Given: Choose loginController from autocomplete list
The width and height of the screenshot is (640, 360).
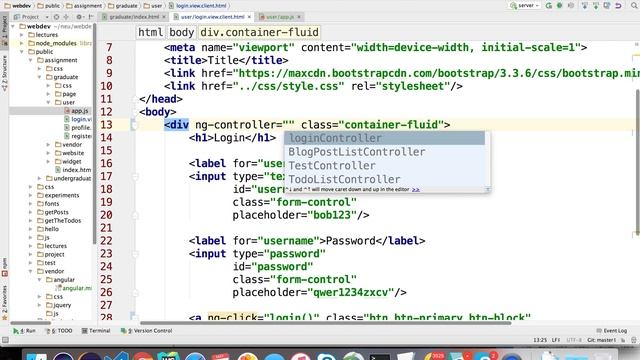Looking at the screenshot, I should pyautogui.click(x=384, y=138).
